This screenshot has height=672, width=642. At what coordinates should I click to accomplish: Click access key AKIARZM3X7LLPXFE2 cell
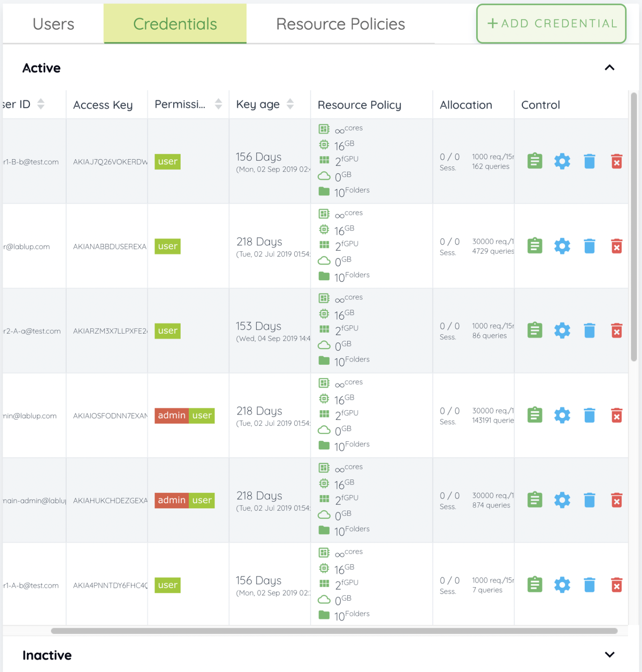pyautogui.click(x=107, y=331)
